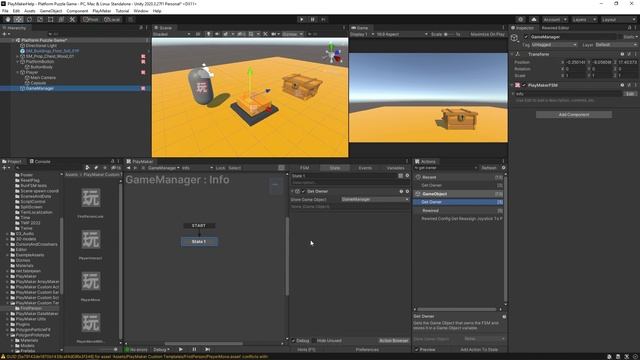Open the Get Owner action settings gear
The width and height of the screenshot is (640, 360).
[x=407, y=191]
